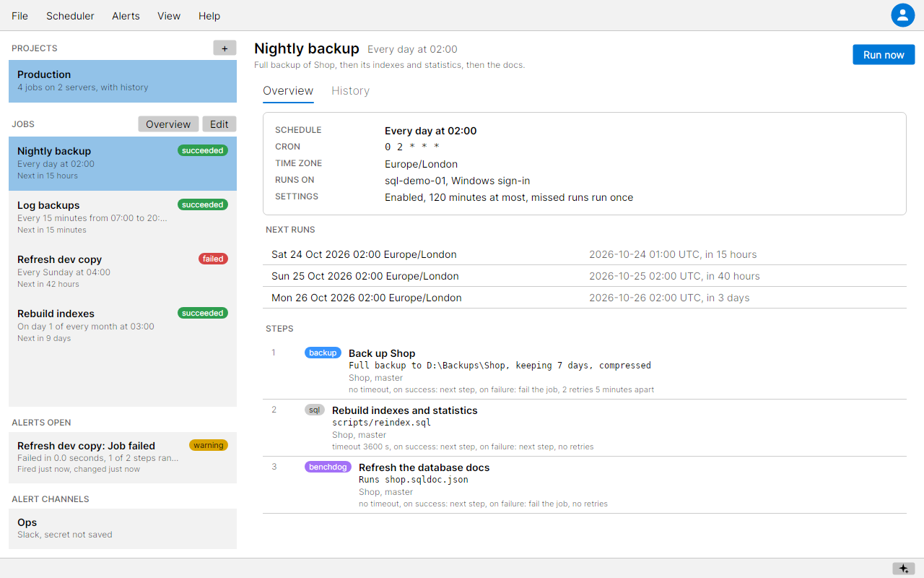Switch to the History tab

pos(350,91)
